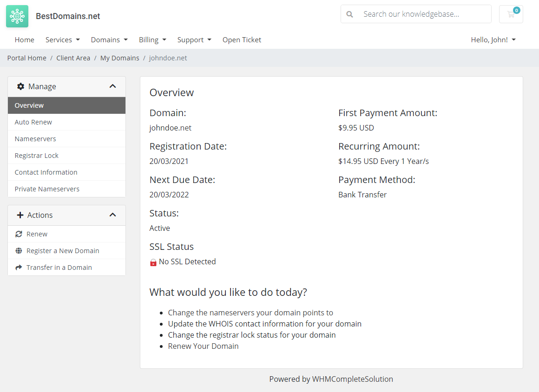539x392 pixels.
Task: Click the BestDomains.net logo icon
Action: [17, 16]
